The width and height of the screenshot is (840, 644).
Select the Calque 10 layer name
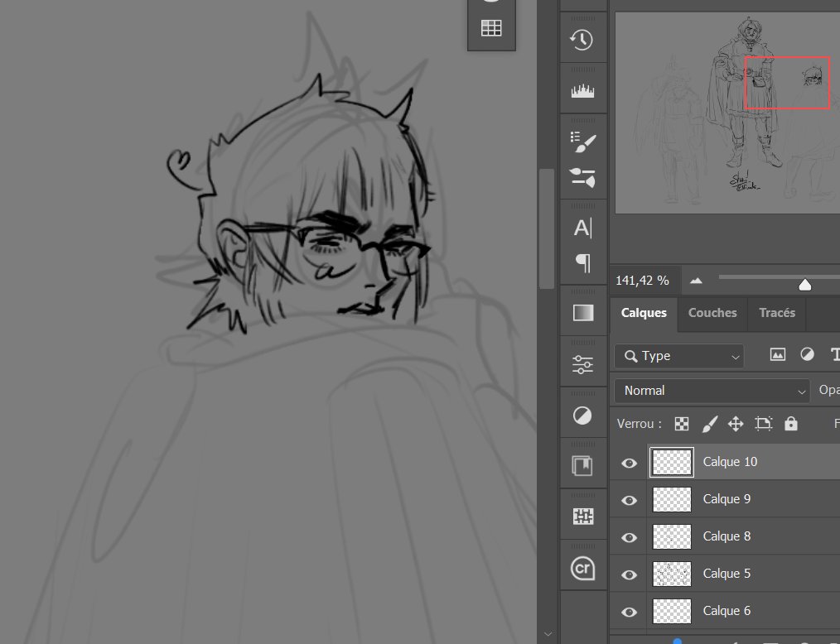pyautogui.click(x=730, y=461)
